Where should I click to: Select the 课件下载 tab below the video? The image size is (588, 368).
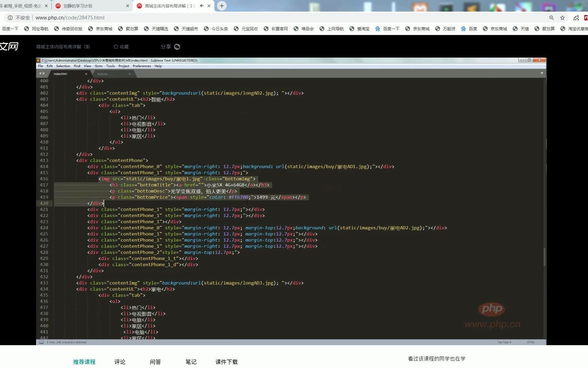coord(227,362)
